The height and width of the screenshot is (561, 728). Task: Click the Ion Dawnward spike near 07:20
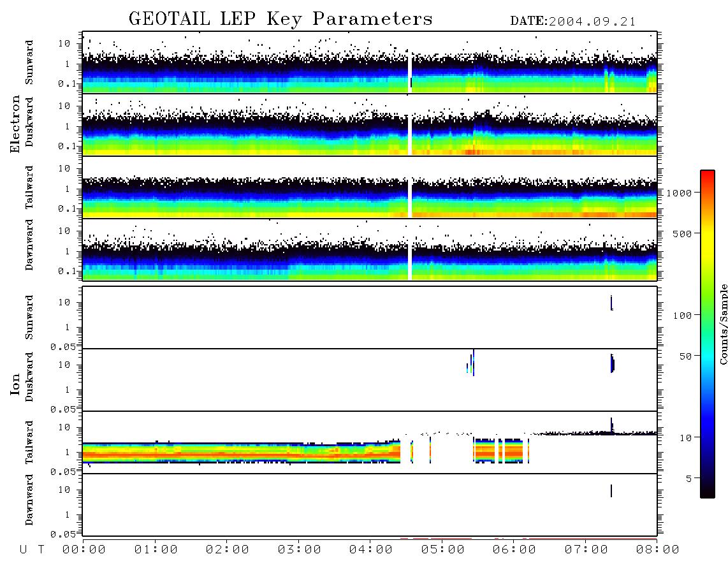(611, 491)
